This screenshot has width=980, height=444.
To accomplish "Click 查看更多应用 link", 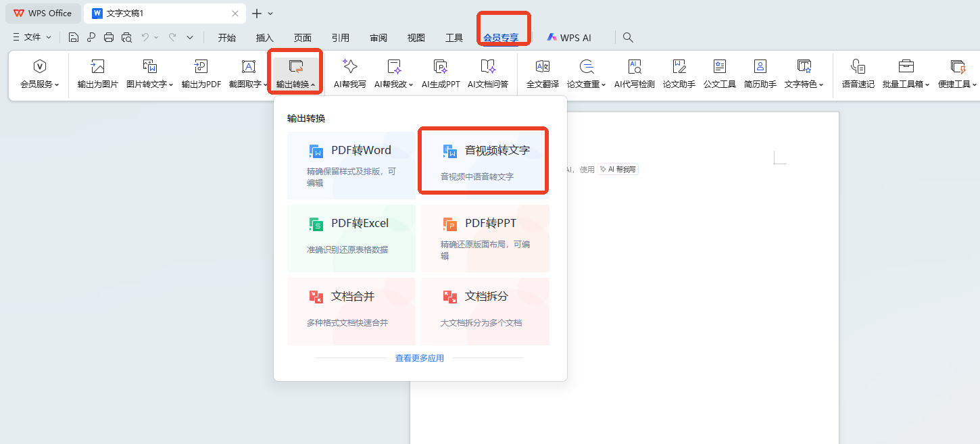I will click(420, 358).
